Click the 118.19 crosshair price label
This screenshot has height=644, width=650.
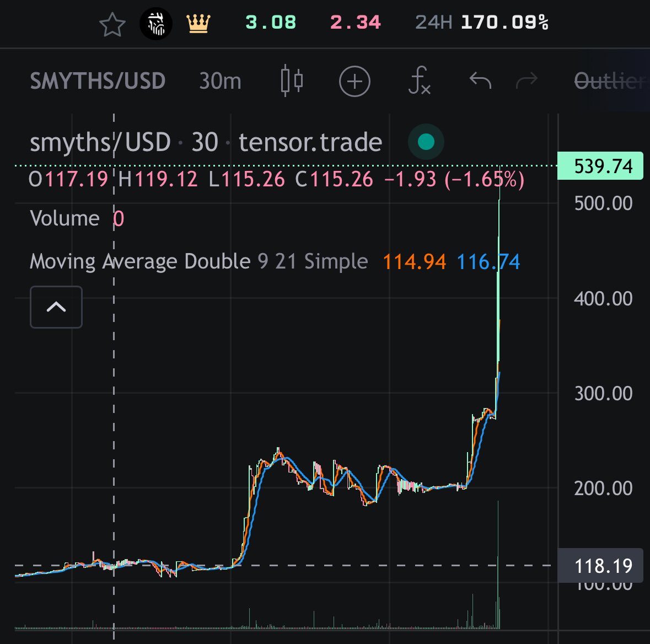coord(601,565)
